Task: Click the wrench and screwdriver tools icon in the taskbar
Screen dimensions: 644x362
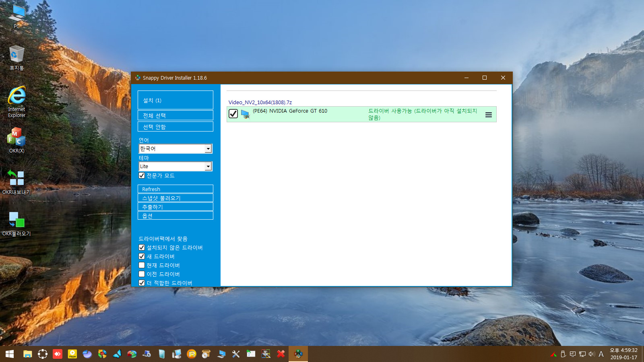Action: (236, 354)
